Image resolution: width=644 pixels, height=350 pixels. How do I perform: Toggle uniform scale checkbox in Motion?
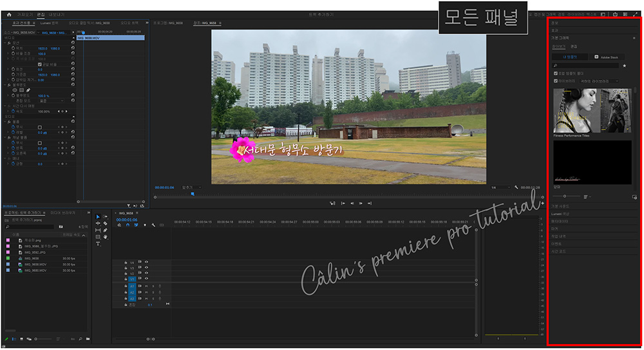pyautogui.click(x=40, y=64)
